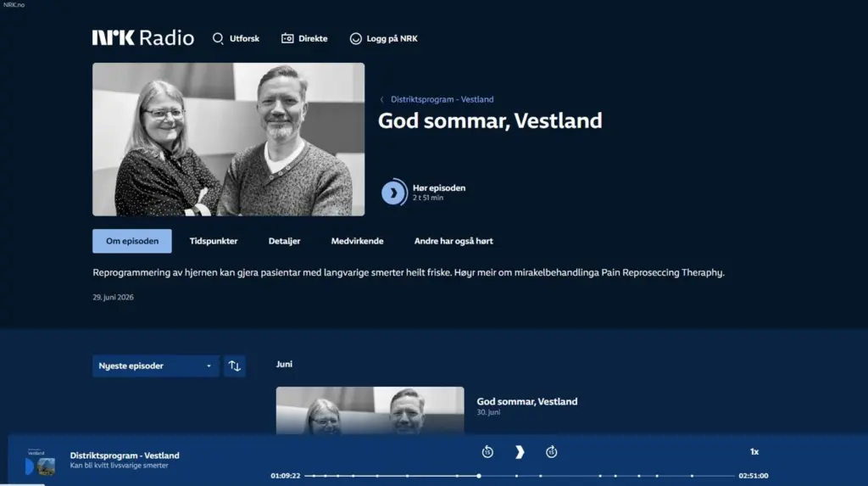
Task: Click elapsed time 01:09:22
Action: coord(285,476)
